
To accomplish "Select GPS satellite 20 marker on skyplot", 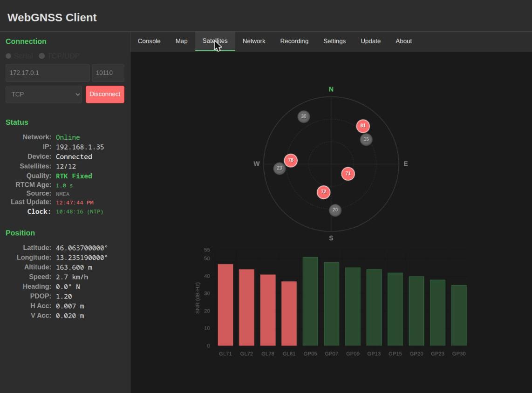I will coord(335,210).
